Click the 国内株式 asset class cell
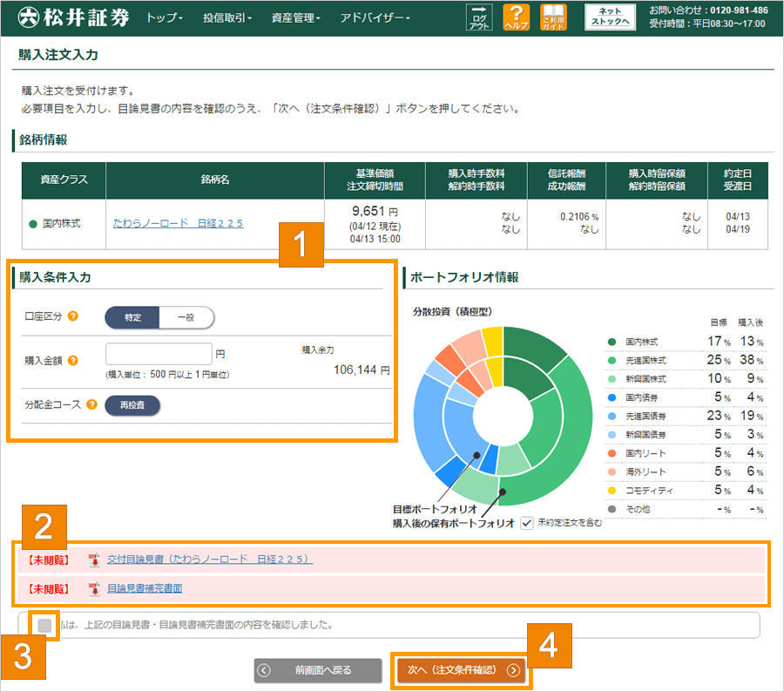 tap(64, 224)
